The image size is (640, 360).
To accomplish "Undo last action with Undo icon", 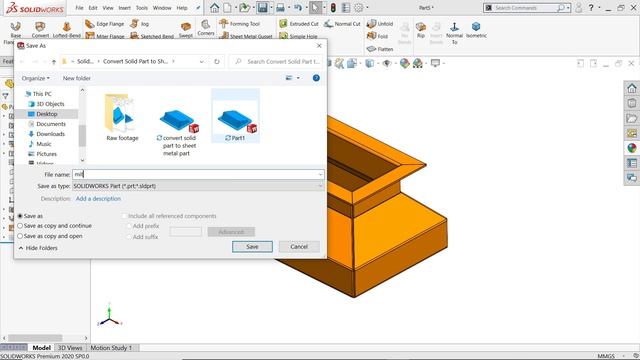I will pos(298,8).
